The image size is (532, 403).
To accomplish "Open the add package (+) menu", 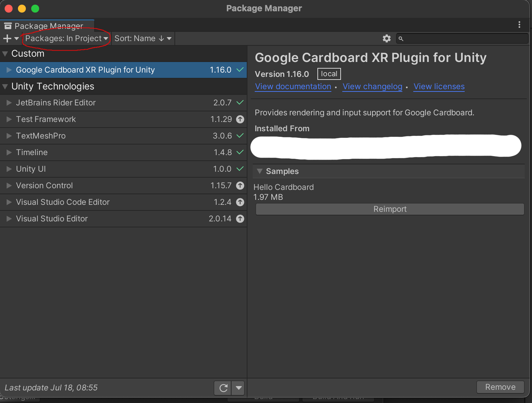I will click(7, 38).
